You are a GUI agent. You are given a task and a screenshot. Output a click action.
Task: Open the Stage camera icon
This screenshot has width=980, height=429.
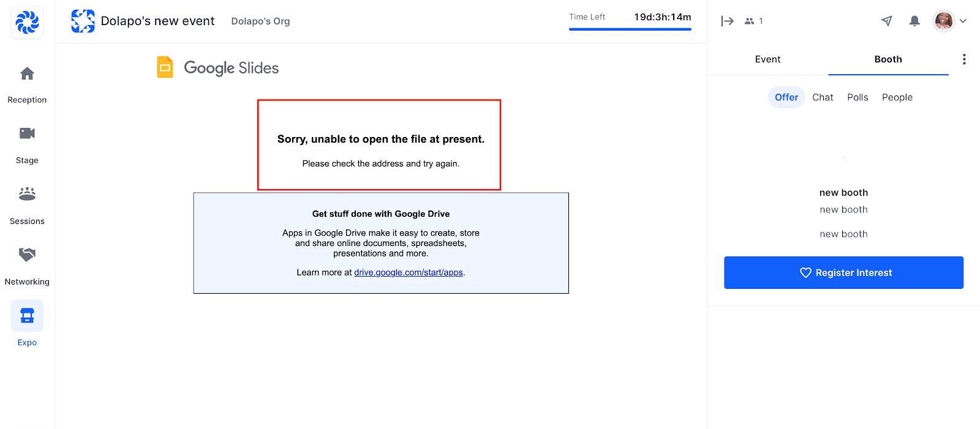coord(27,133)
